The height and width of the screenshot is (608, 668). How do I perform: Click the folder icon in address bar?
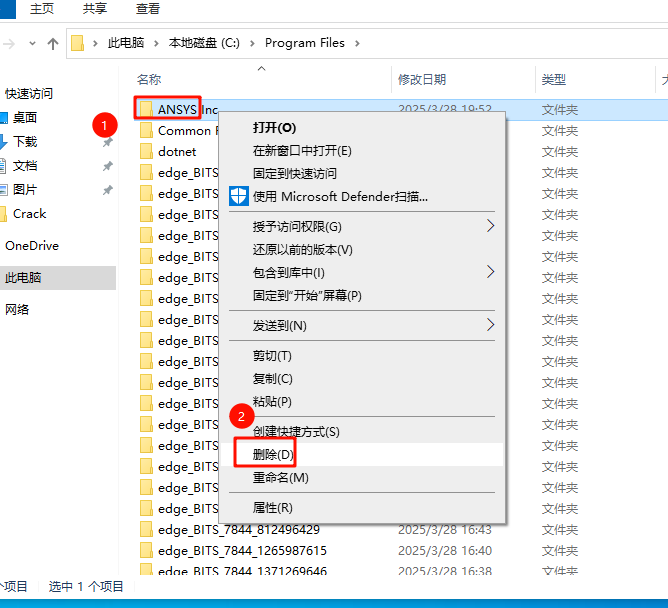77,43
